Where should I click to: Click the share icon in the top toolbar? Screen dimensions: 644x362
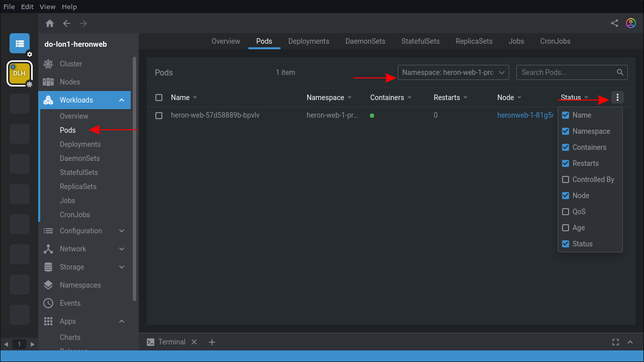614,23
